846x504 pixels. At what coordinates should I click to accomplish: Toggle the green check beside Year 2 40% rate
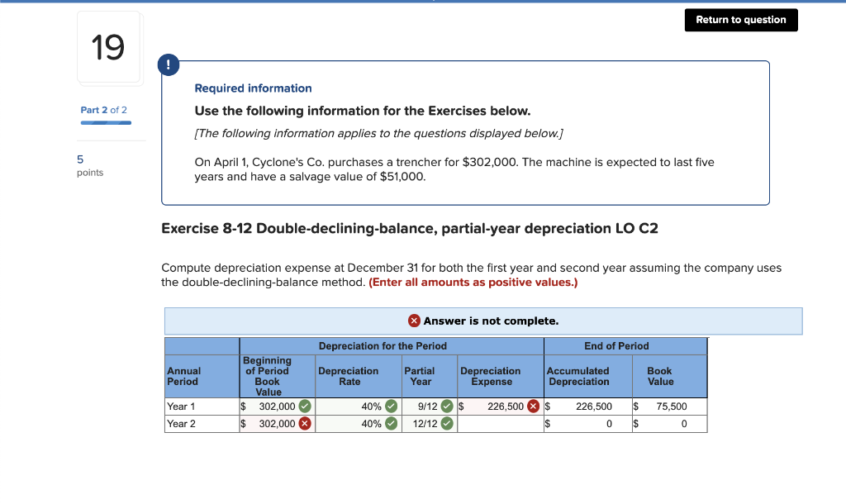point(389,422)
